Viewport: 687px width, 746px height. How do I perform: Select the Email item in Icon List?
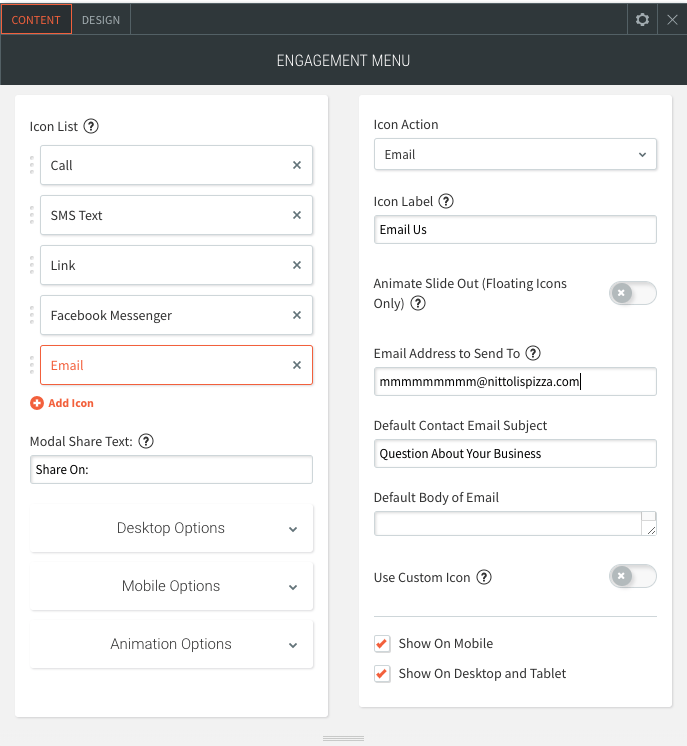click(160, 366)
